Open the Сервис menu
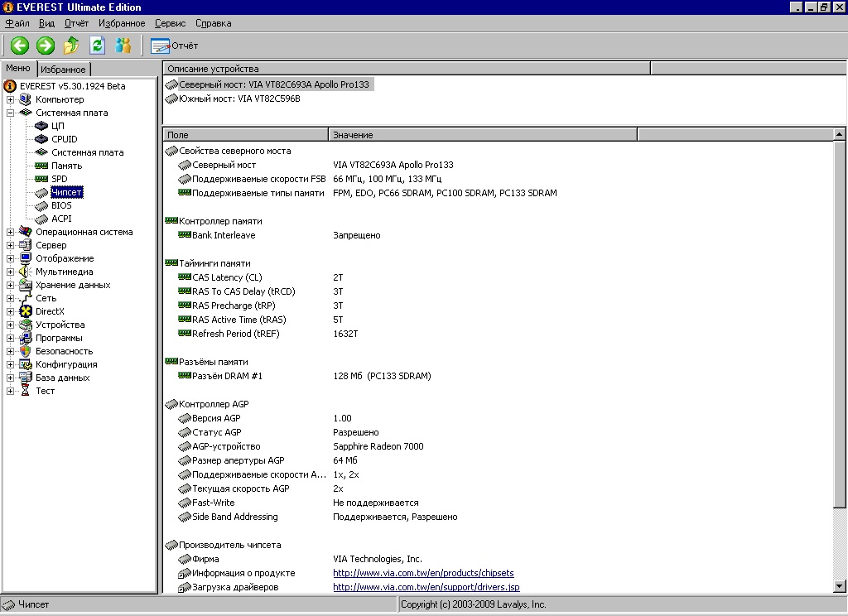This screenshot has width=848, height=616. [170, 23]
